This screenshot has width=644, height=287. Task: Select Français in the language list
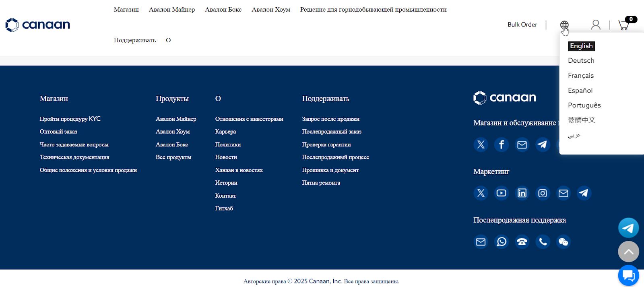click(580, 76)
